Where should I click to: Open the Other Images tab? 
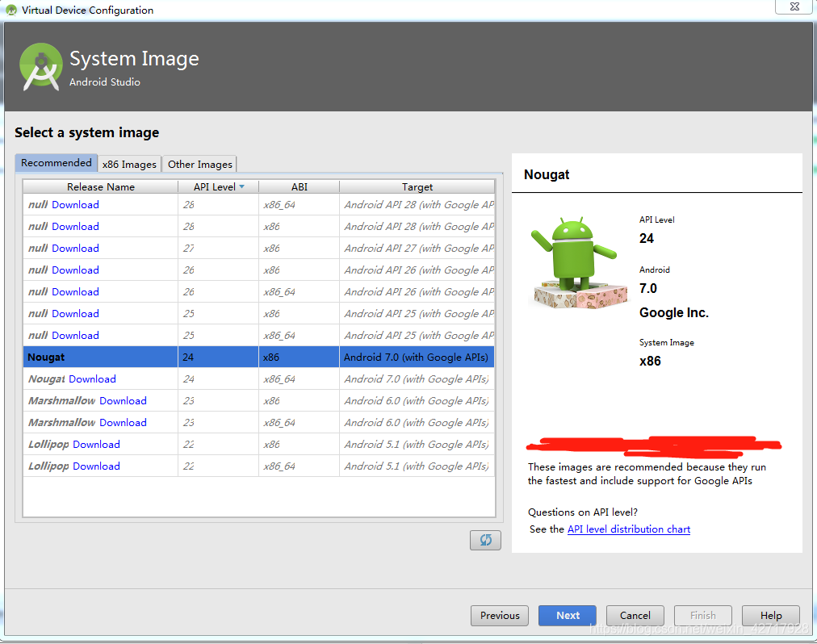(x=199, y=164)
